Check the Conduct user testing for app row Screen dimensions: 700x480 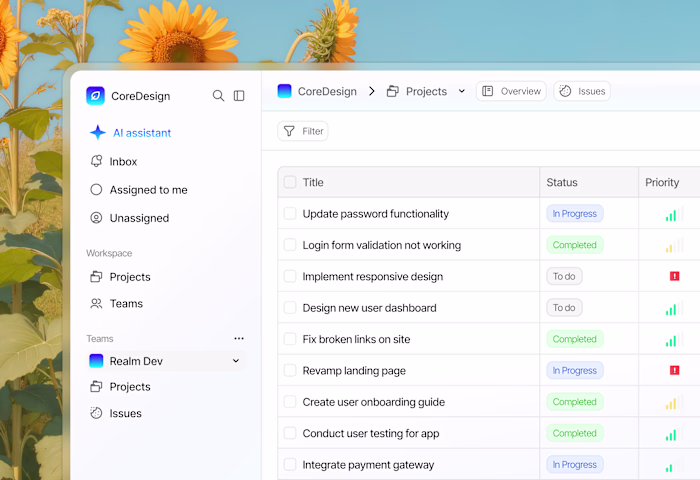(290, 433)
